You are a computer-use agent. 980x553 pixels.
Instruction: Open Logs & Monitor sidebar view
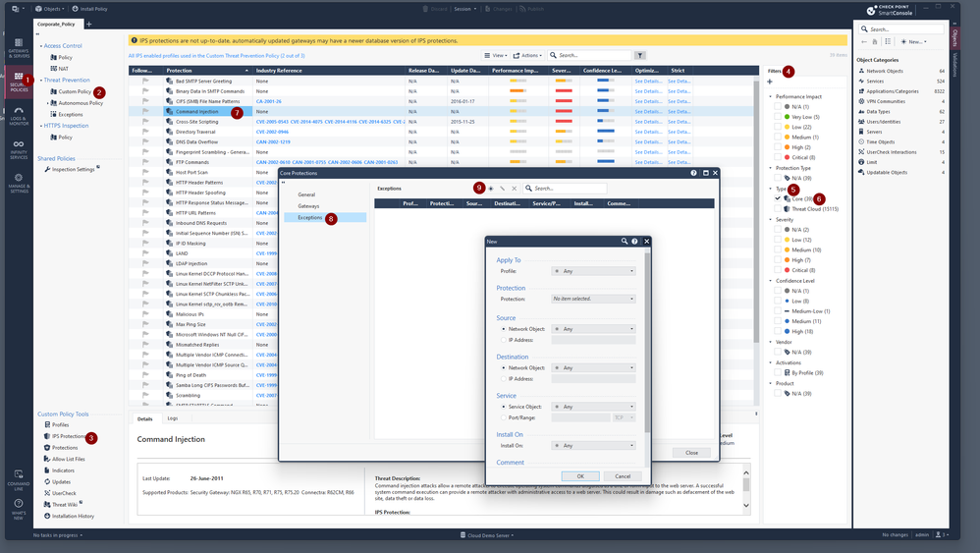(x=18, y=117)
